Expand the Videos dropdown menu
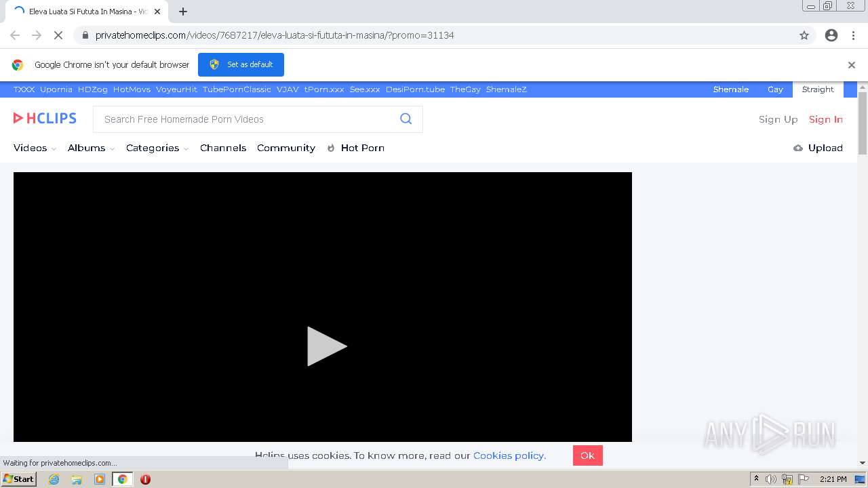 click(x=35, y=148)
